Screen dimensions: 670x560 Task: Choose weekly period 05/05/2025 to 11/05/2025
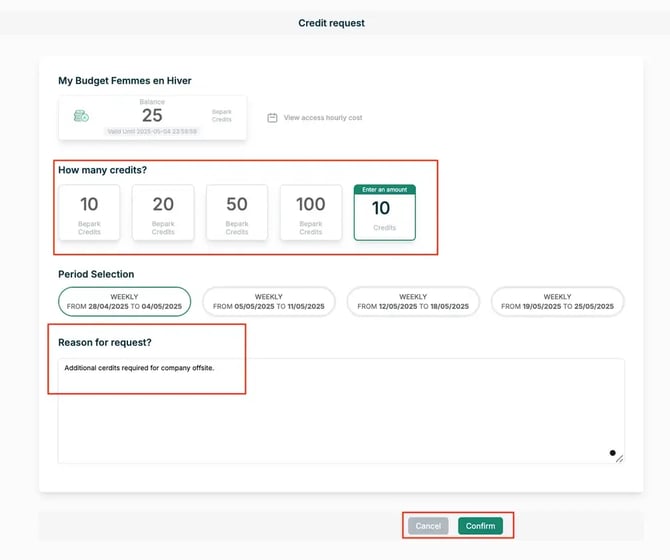pyautogui.click(x=269, y=301)
